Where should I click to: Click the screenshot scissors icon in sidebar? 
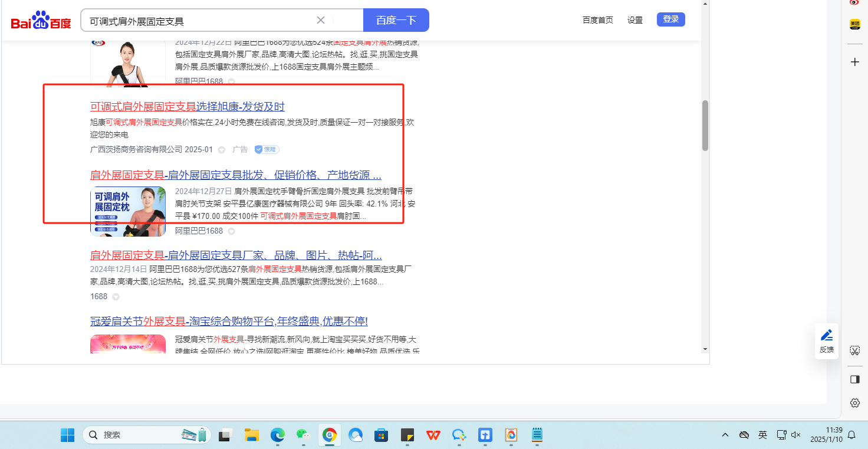pos(854,350)
